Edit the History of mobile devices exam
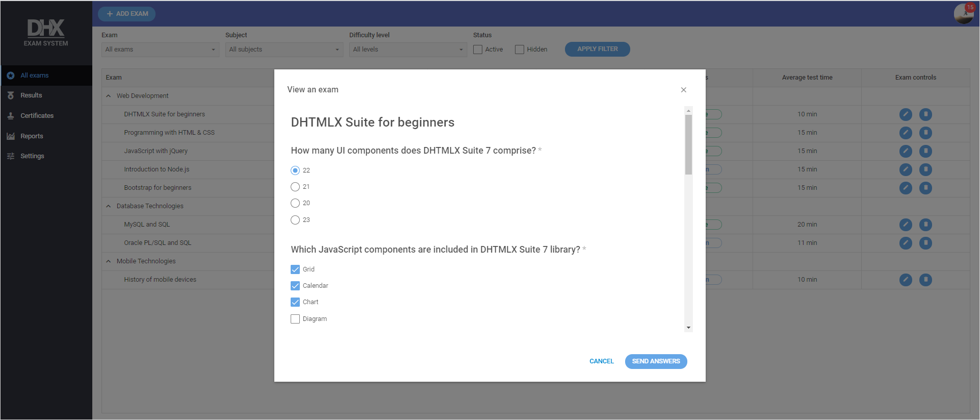This screenshot has width=980, height=420. pyautogui.click(x=906, y=280)
